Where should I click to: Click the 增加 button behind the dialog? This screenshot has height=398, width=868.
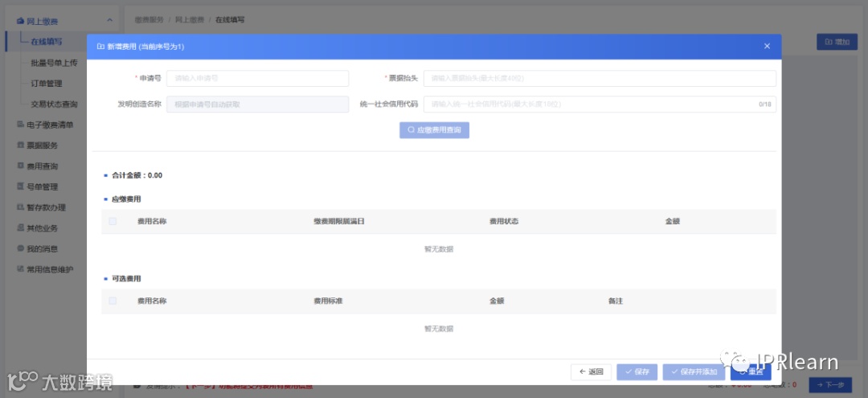point(837,42)
